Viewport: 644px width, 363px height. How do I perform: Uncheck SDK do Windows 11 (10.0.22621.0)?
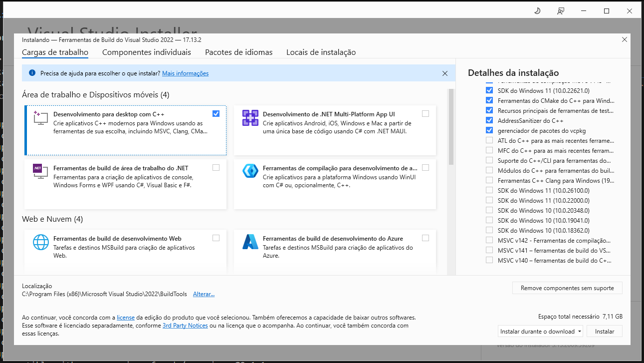(489, 90)
